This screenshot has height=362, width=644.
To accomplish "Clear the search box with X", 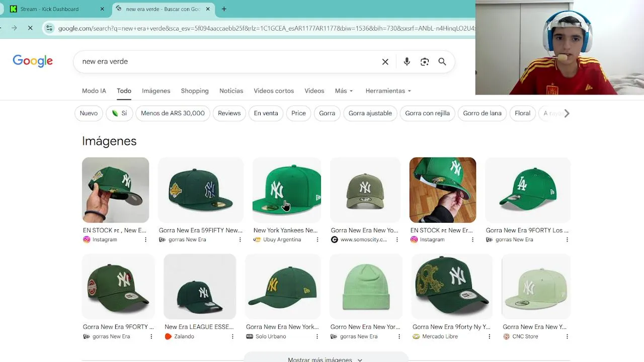I will [x=385, y=62].
